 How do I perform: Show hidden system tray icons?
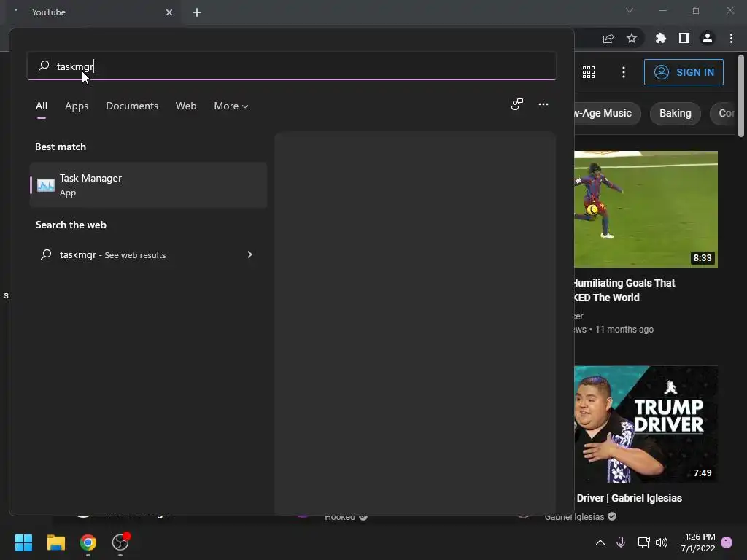pos(600,542)
